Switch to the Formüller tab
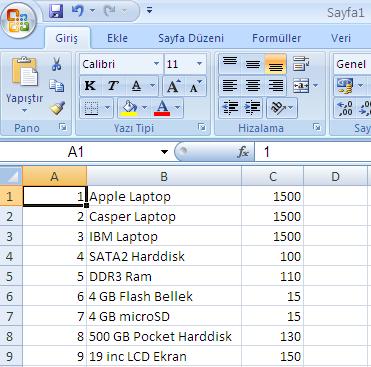The height and width of the screenshot is (367, 371). click(x=276, y=38)
